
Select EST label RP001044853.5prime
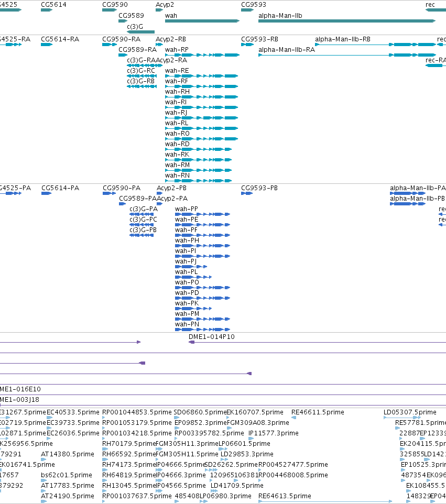[x=137, y=412]
